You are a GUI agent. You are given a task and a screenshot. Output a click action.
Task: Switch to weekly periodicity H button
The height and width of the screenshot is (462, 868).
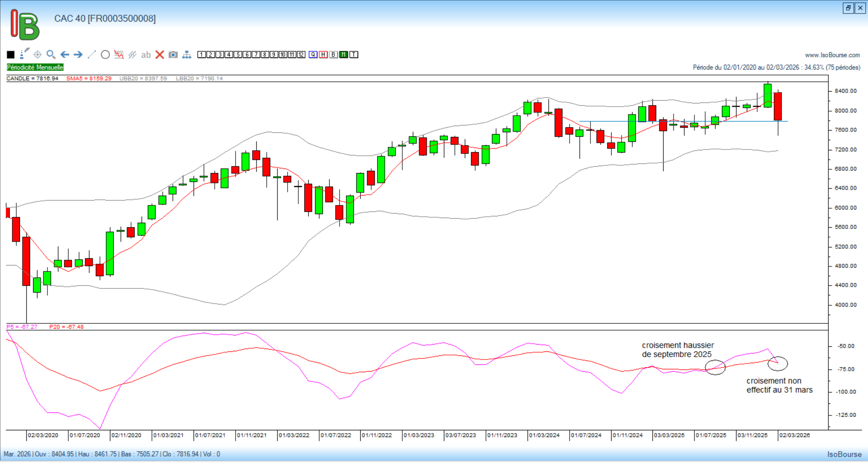click(x=323, y=55)
